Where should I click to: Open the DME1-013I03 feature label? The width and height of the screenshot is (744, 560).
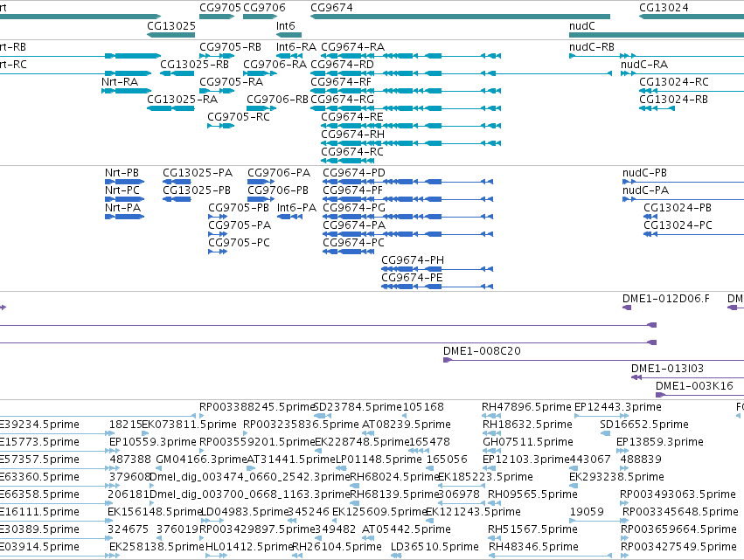[667, 370]
